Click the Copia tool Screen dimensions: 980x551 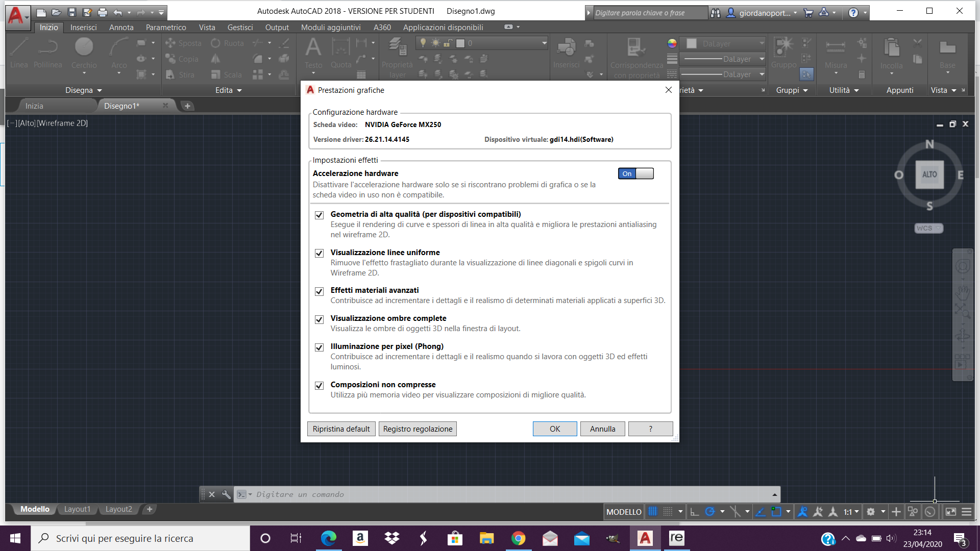point(182,59)
